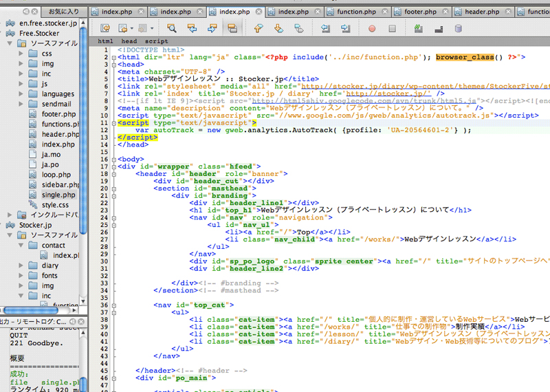Close the header.php editor tab

click(x=508, y=12)
